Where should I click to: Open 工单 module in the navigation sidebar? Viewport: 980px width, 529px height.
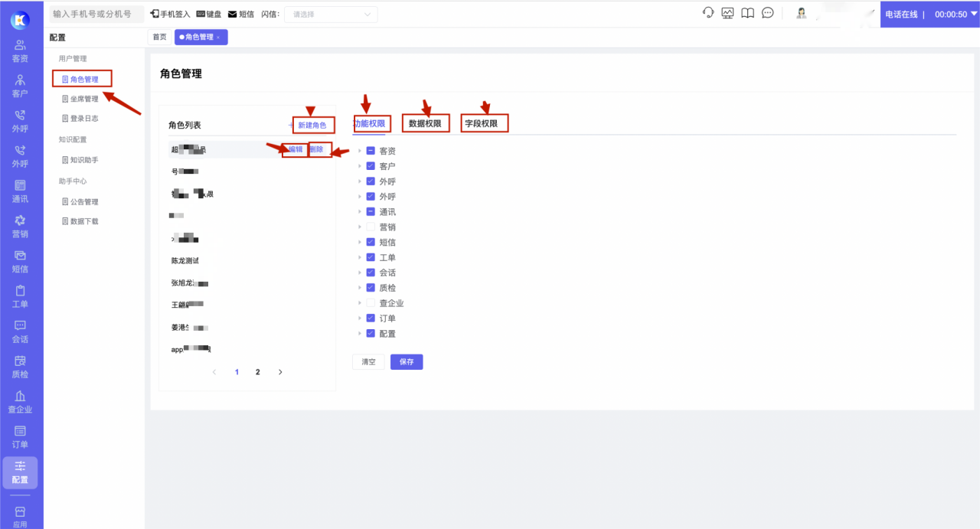click(x=21, y=297)
